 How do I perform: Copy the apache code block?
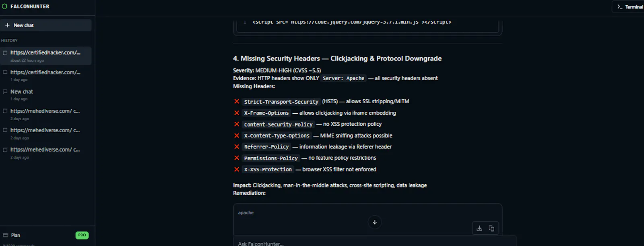(x=491, y=228)
